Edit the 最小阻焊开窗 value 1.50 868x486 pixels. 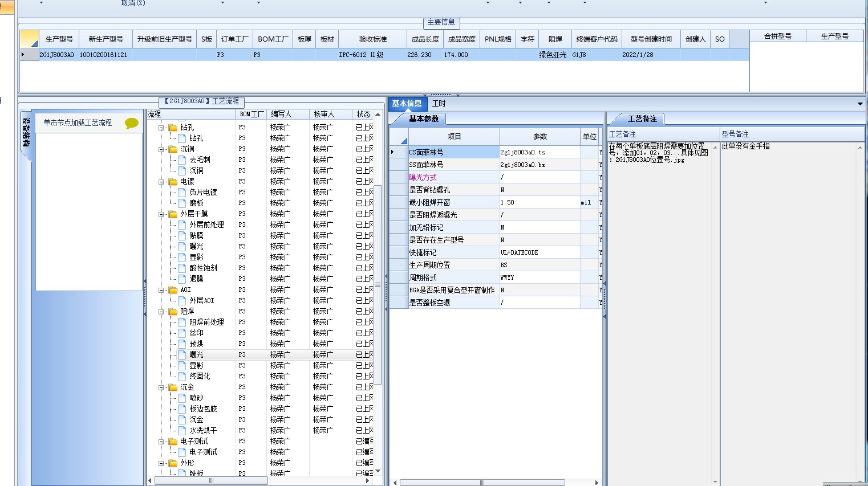pyautogui.click(x=540, y=202)
